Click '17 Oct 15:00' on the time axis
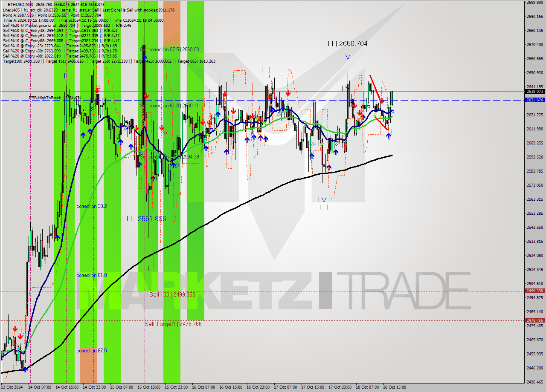546x392 pixels. 312,387
